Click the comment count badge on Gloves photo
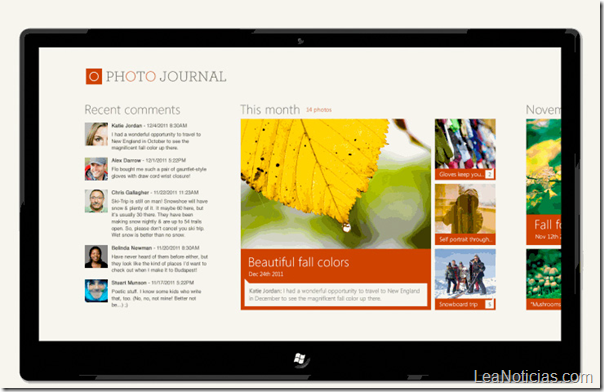 (489, 174)
